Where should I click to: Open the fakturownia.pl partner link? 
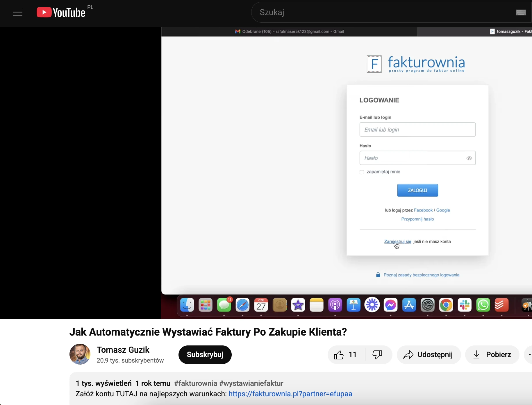[290, 394]
